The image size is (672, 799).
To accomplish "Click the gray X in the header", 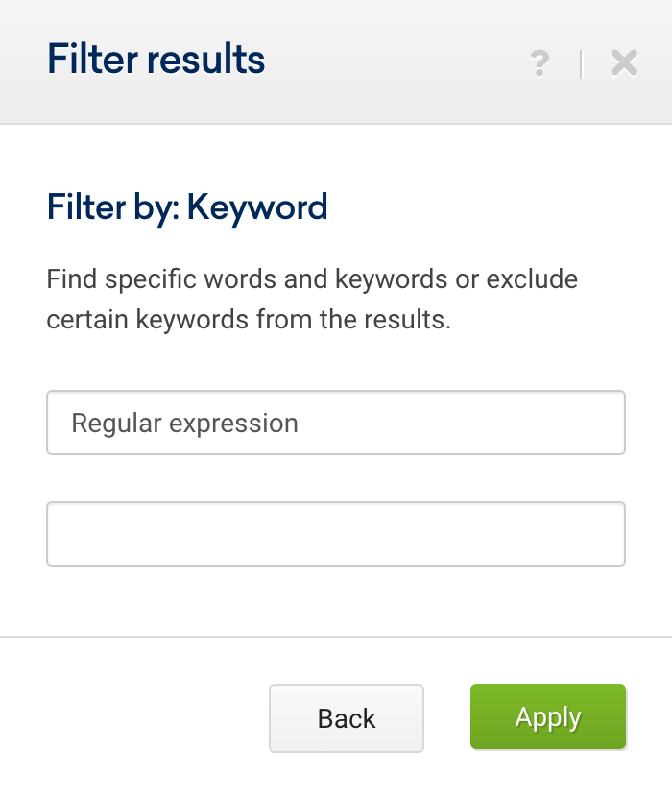I will (x=624, y=63).
